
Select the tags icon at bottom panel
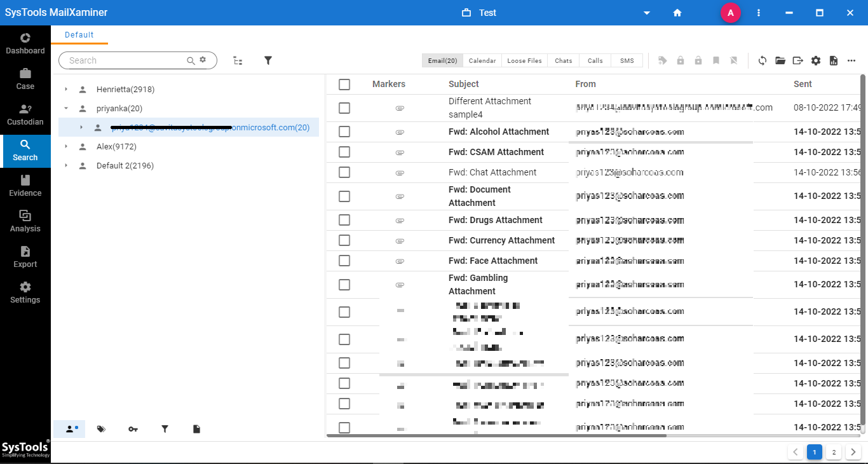point(101,429)
